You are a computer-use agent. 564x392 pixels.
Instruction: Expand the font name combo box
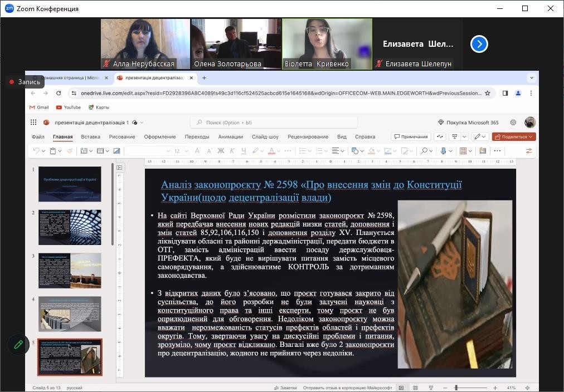[168, 151]
